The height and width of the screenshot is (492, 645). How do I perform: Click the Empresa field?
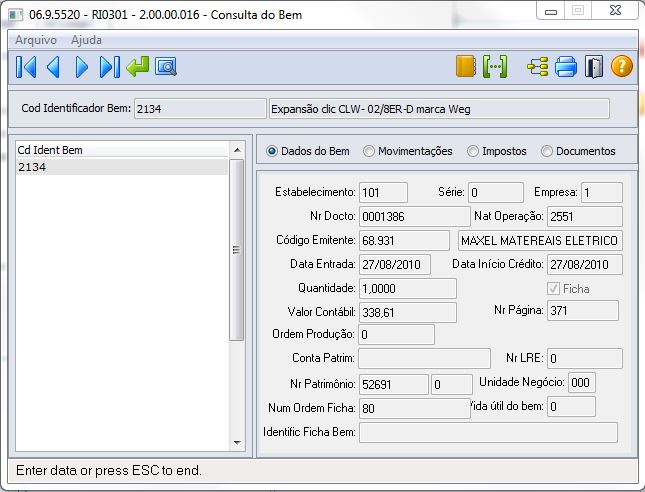601,193
